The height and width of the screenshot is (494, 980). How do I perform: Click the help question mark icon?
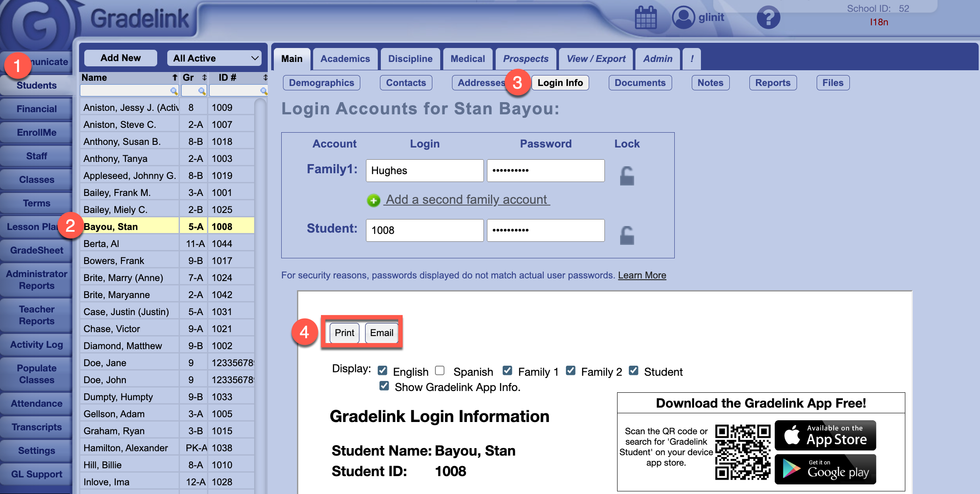click(x=769, y=17)
